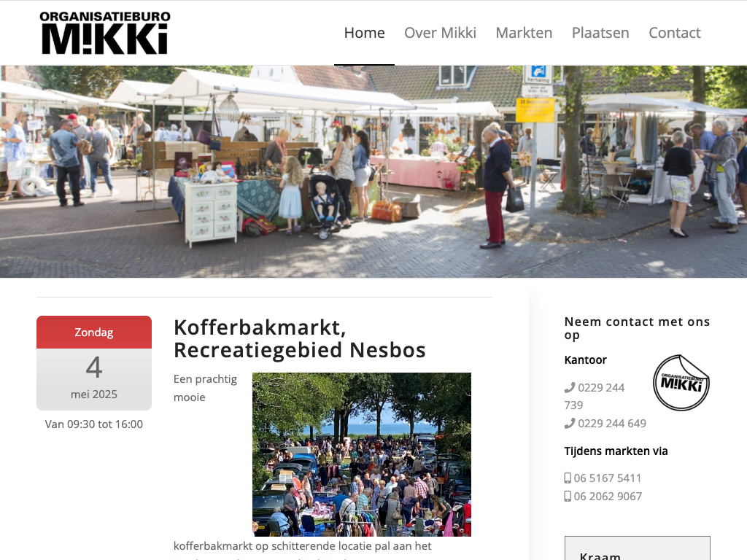Dial market number 06 5167 5411

pyautogui.click(x=608, y=478)
